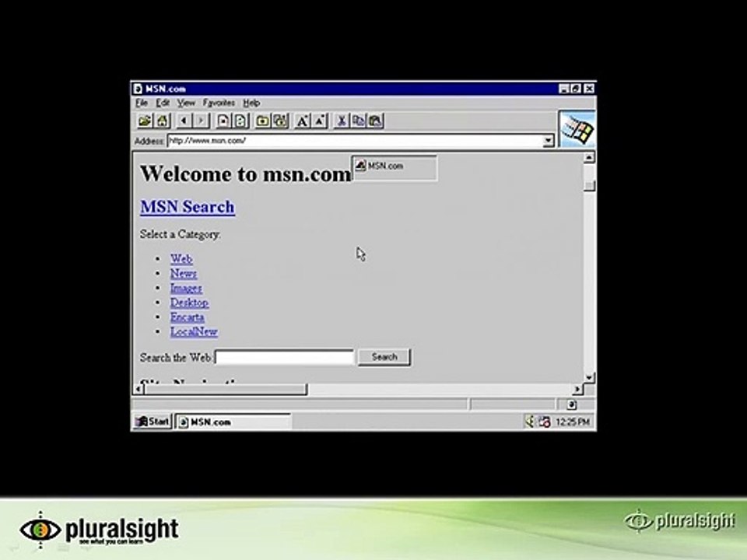Click the speaker volume tray icon
This screenshot has height=560, width=747.
(x=529, y=422)
